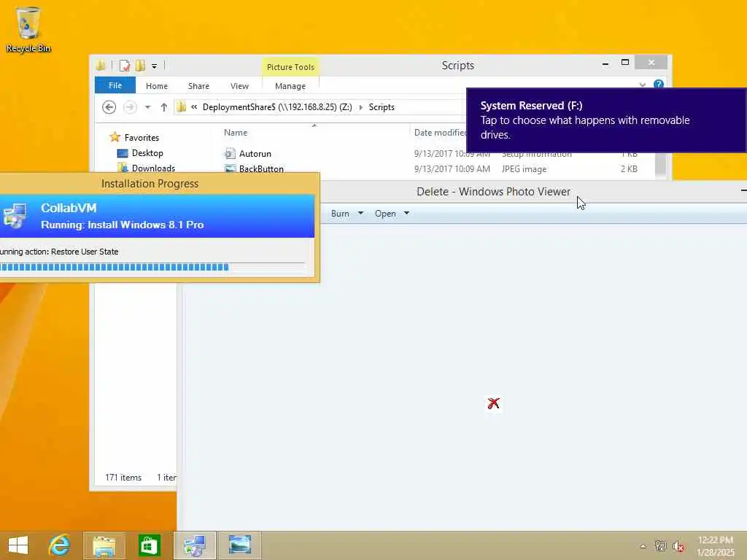The height and width of the screenshot is (560, 747).
Task: Click the muted volume tray icon
Action: 678,546
